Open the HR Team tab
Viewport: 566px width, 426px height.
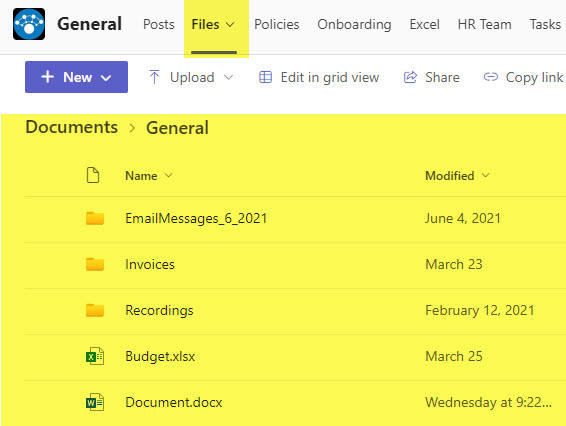click(484, 24)
